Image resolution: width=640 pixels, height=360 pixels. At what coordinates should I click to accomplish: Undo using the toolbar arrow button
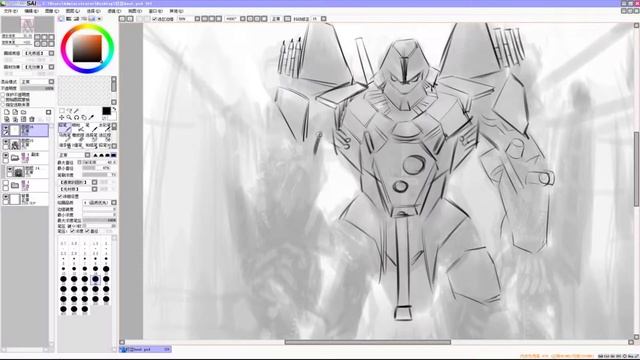[122, 19]
